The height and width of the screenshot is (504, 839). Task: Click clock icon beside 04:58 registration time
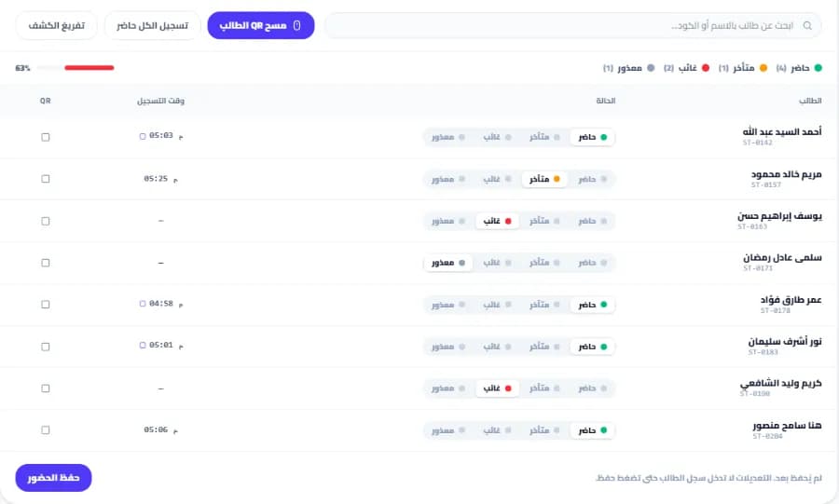click(143, 304)
